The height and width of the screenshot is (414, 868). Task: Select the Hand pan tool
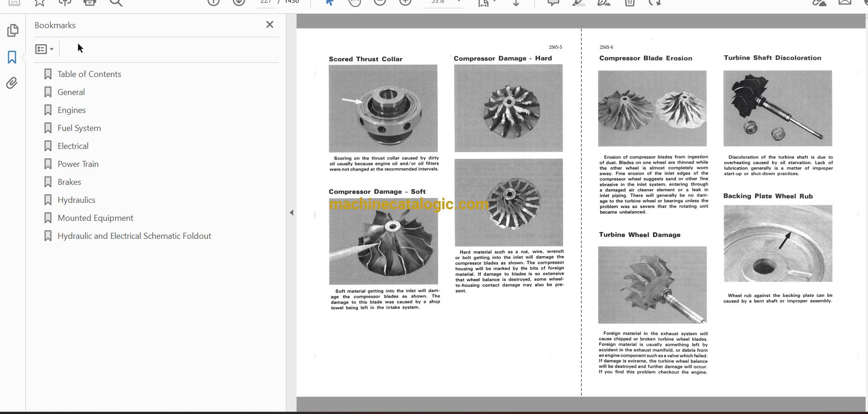click(354, 3)
